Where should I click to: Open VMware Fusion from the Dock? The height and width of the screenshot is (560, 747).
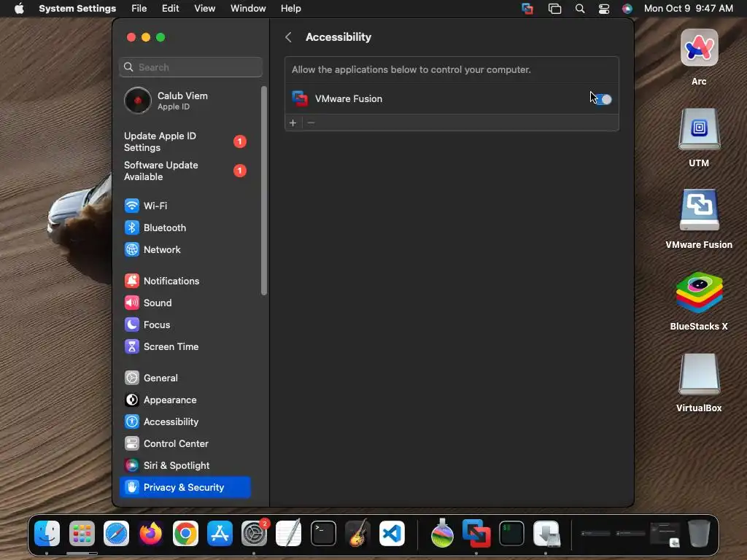pos(476,533)
